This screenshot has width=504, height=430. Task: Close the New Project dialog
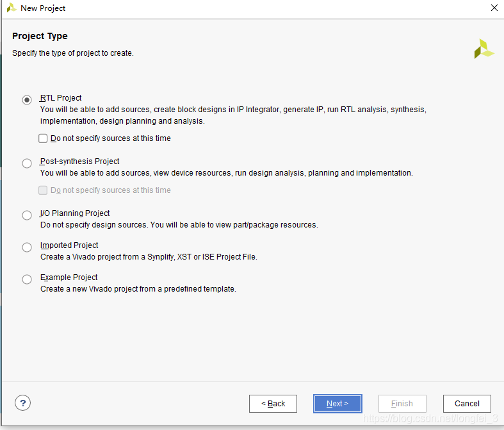point(494,8)
